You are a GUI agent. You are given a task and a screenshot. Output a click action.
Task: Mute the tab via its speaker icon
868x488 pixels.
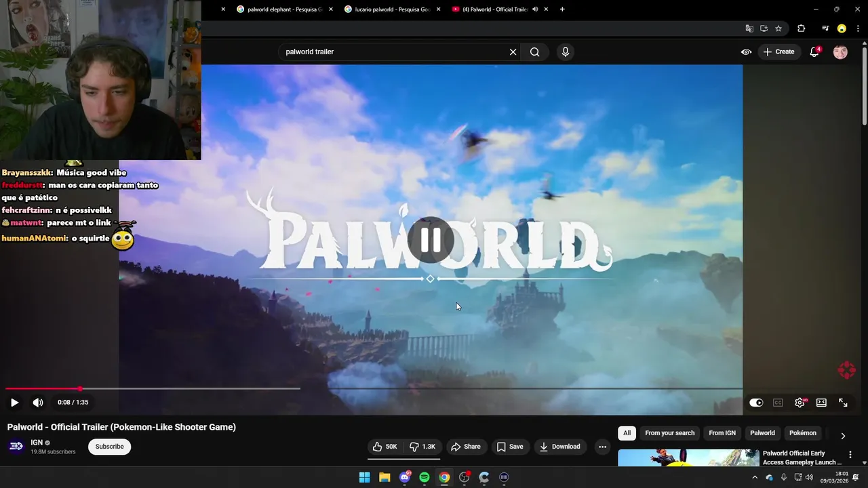(535, 9)
